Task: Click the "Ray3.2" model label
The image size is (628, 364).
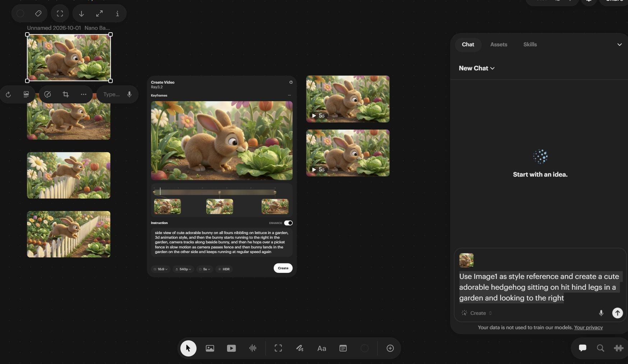Action: 157,87
